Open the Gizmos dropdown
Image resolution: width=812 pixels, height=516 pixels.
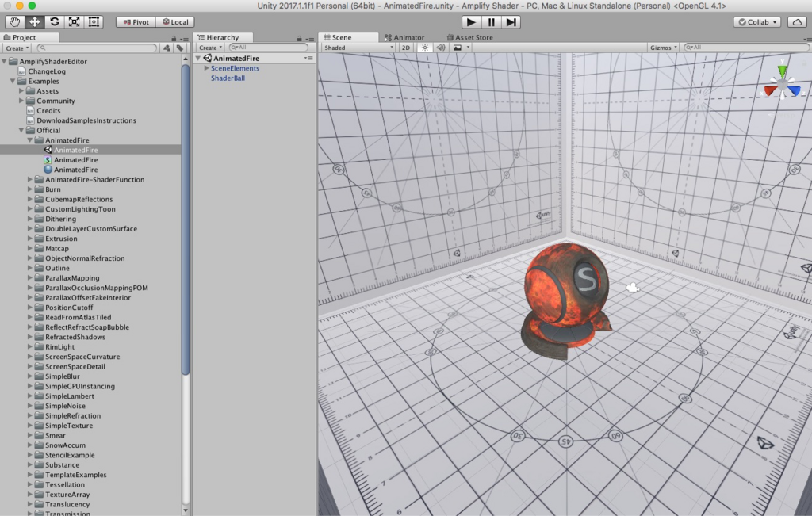(x=664, y=47)
